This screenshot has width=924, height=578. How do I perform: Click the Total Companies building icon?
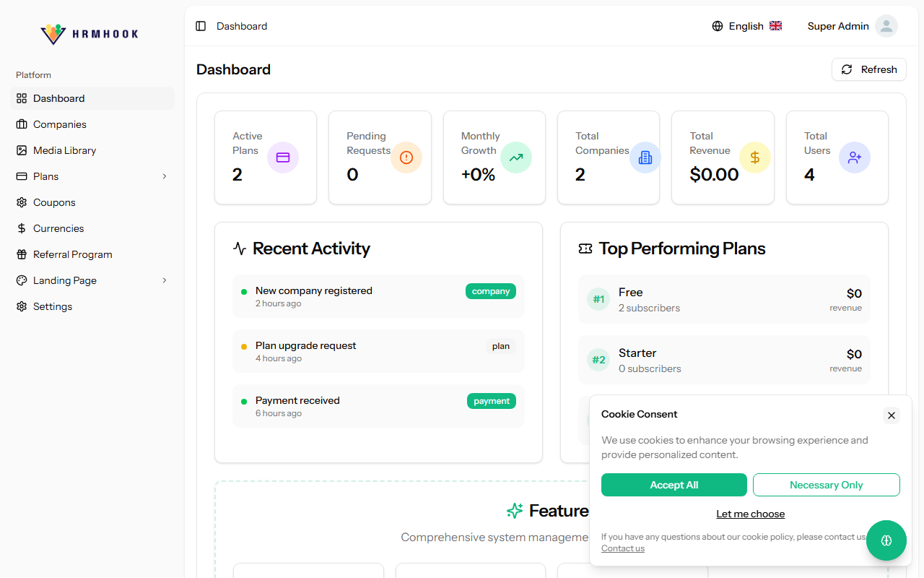645,158
